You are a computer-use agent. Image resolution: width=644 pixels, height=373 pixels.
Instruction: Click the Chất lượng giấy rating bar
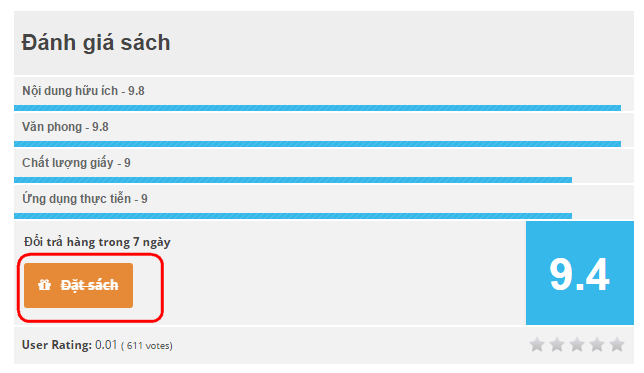pyautogui.click(x=293, y=180)
